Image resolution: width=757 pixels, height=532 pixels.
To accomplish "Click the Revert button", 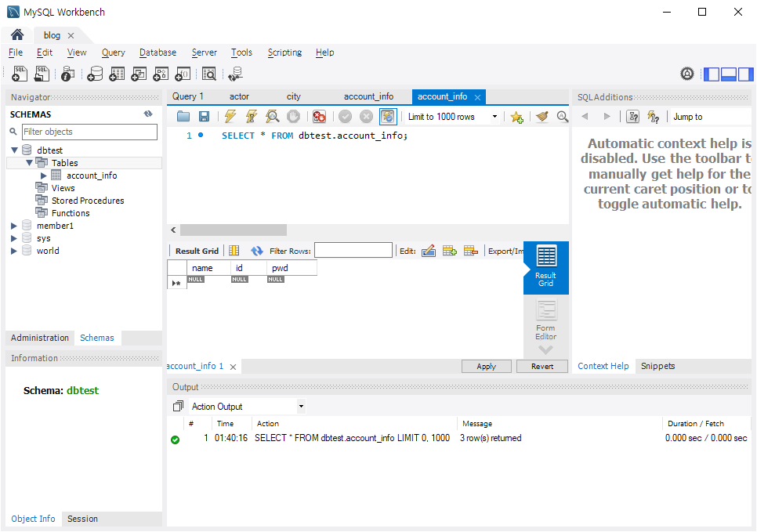I will pyautogui.click(x=542, y=367).
